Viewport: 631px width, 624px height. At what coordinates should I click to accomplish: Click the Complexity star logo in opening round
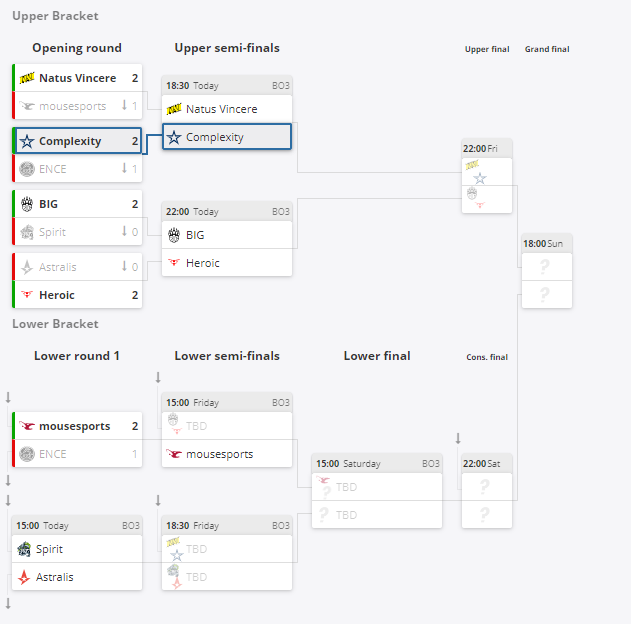[27, 141]
